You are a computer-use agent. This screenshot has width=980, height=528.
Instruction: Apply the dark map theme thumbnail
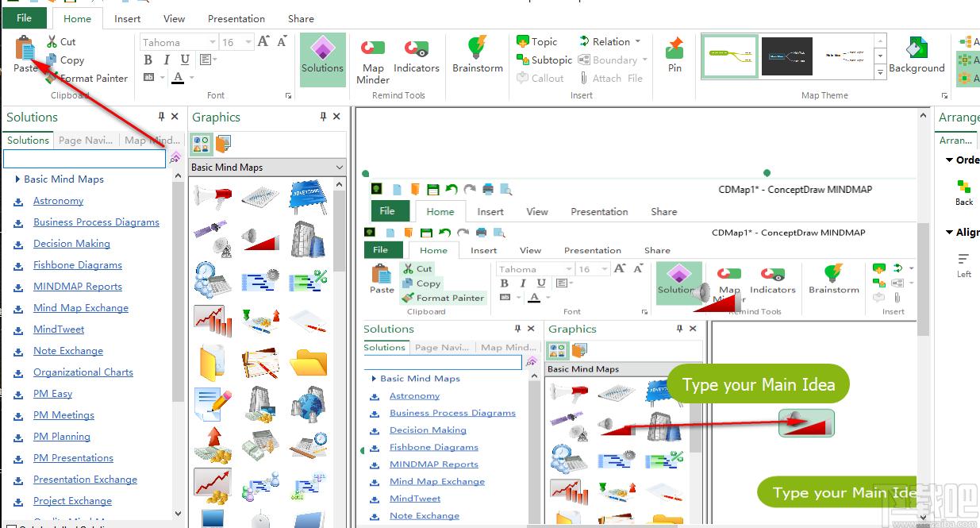(786, 56)
